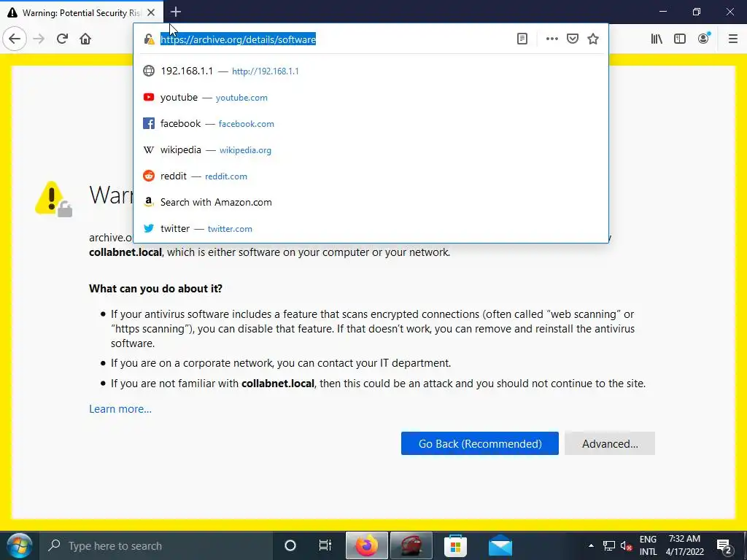Image resolution: width=747 pixels, height=560 pixels.
Task: Select Search with Amazon.com entry
Action: pyautogui.click(x=371, y=202)
